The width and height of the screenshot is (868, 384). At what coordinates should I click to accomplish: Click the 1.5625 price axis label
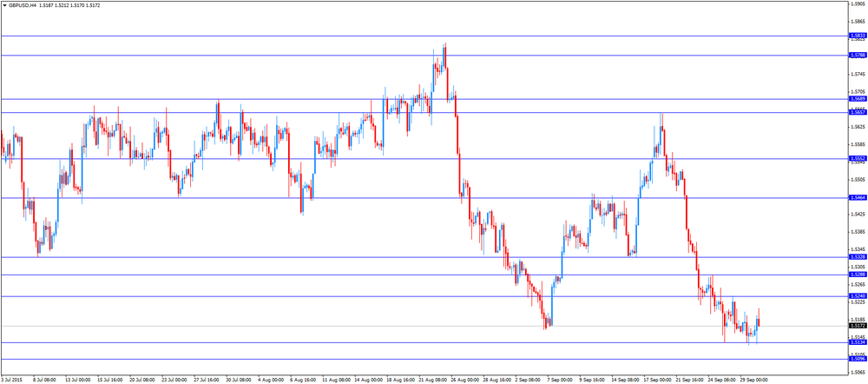[x=858, y=127]
